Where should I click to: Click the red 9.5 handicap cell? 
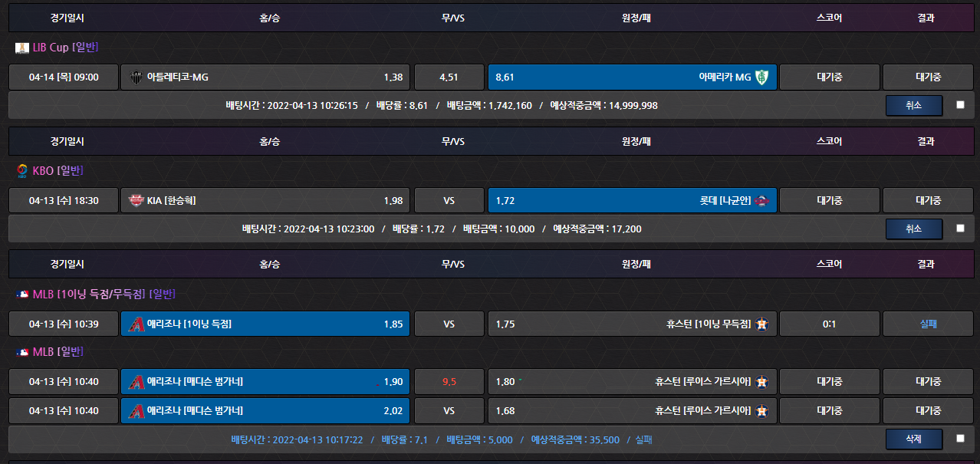coord(449,382)
